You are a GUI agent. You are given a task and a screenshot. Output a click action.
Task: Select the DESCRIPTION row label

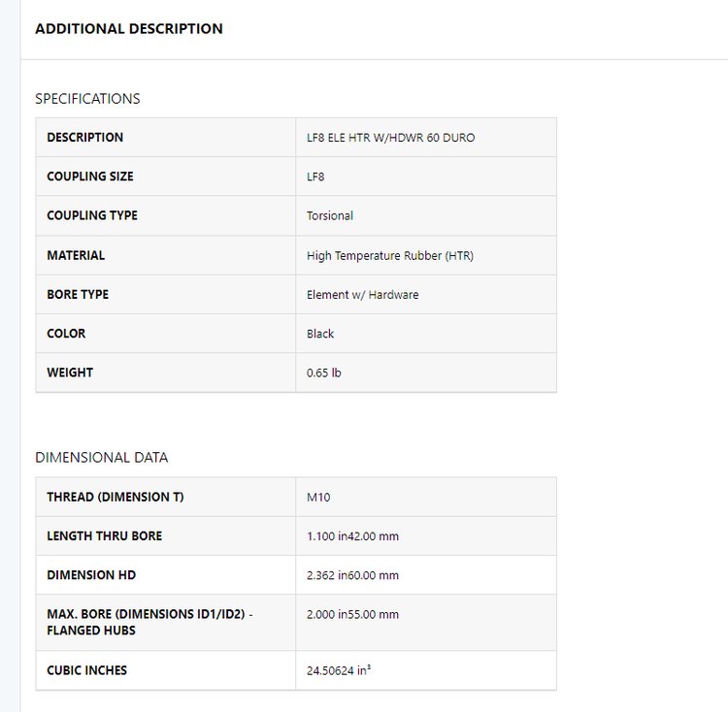[x=85, y=138]
